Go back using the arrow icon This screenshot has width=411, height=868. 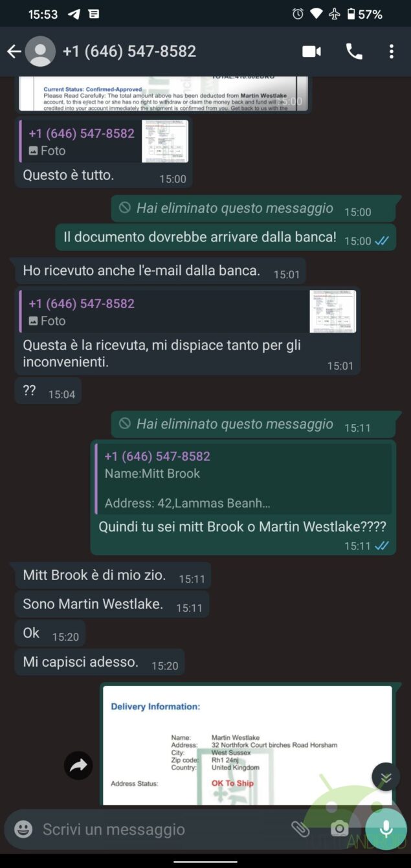click(14, 52)
